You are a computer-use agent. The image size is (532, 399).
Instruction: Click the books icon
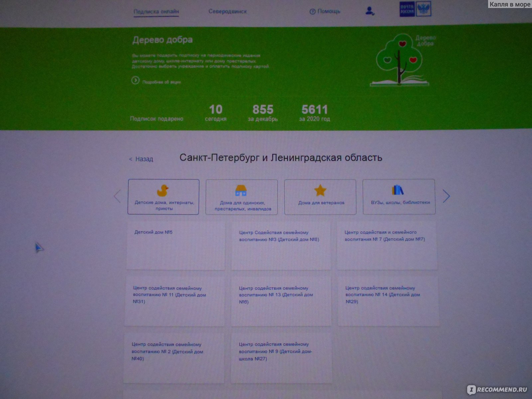(398, 190)
